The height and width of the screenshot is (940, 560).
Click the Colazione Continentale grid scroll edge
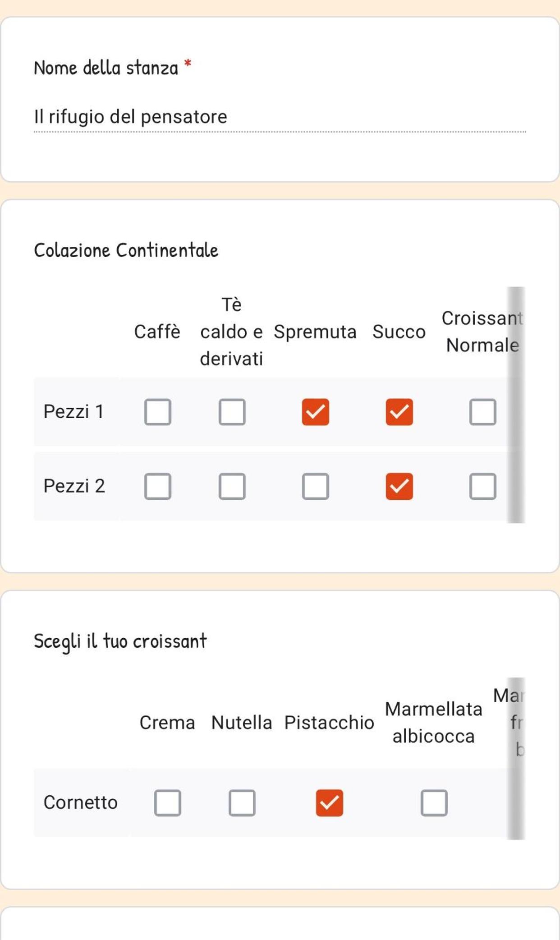tap(516, 405)
